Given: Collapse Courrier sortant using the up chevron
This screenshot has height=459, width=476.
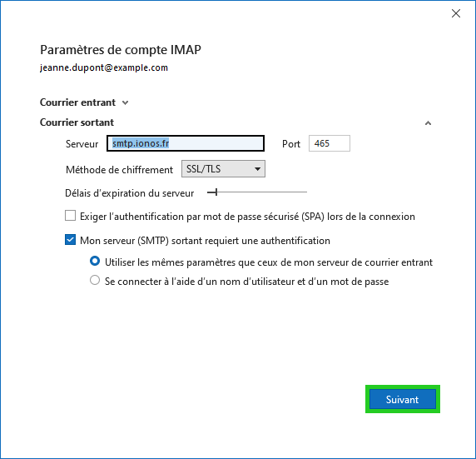Looking at the screenshot, I should click(x=428, y=123).
